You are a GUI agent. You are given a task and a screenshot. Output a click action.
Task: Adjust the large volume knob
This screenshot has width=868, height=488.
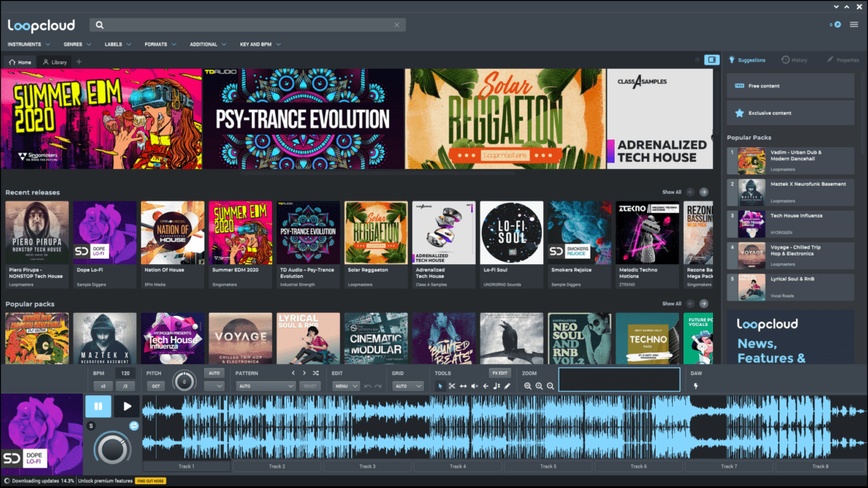pos(112,449)
